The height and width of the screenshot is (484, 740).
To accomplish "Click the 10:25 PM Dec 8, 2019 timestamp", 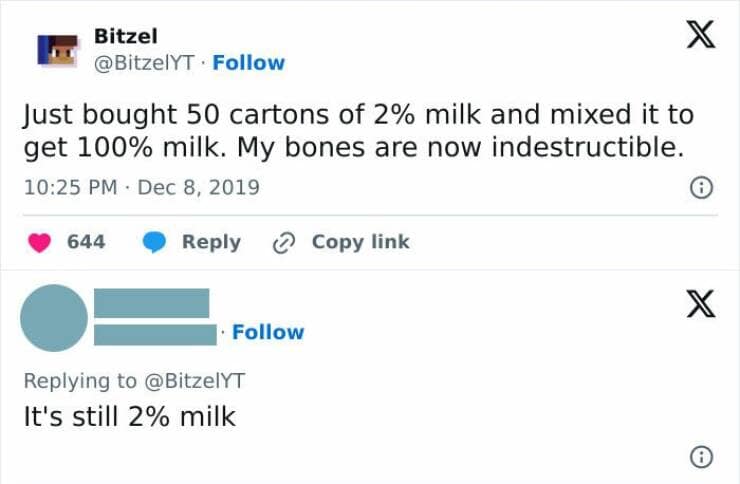I will tap(141, 187).
